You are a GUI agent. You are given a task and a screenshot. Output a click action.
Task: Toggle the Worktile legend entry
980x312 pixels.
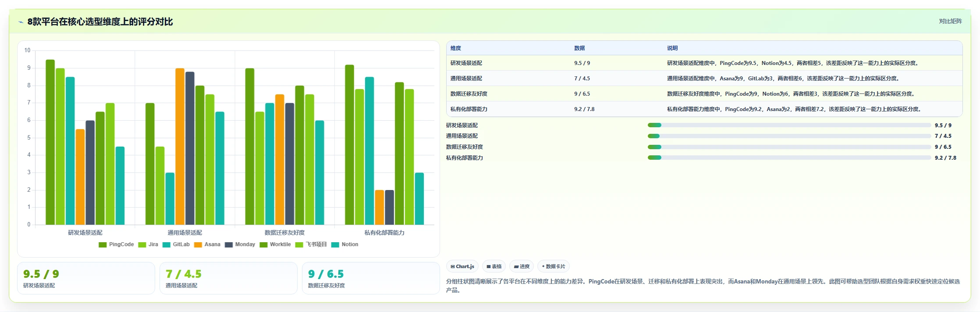pos(275,244)
